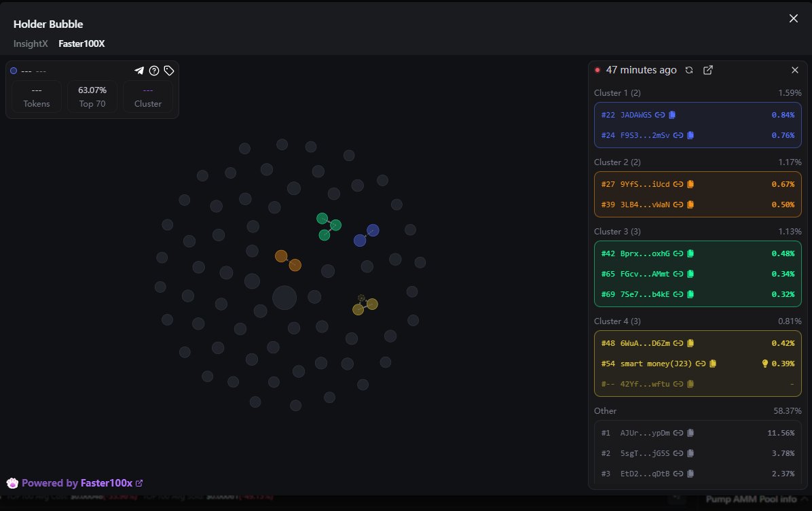Open link icon for #69 7Se7...b4kE
This screenshot has height=511, width=812.
[678, 294]
